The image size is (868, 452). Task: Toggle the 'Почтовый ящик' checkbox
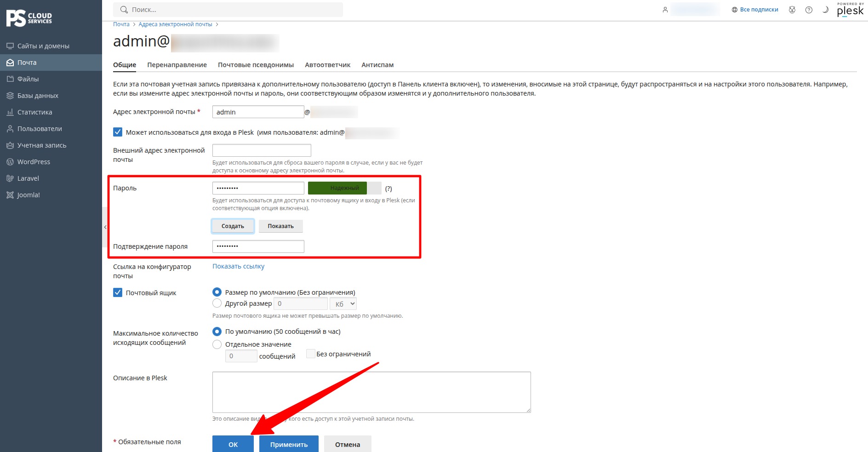118,292
